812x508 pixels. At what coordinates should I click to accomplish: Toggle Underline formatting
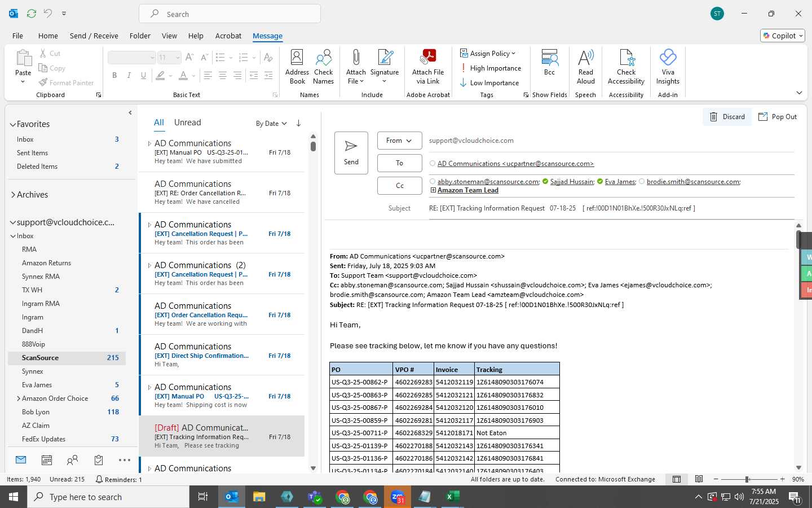[144, 75]
